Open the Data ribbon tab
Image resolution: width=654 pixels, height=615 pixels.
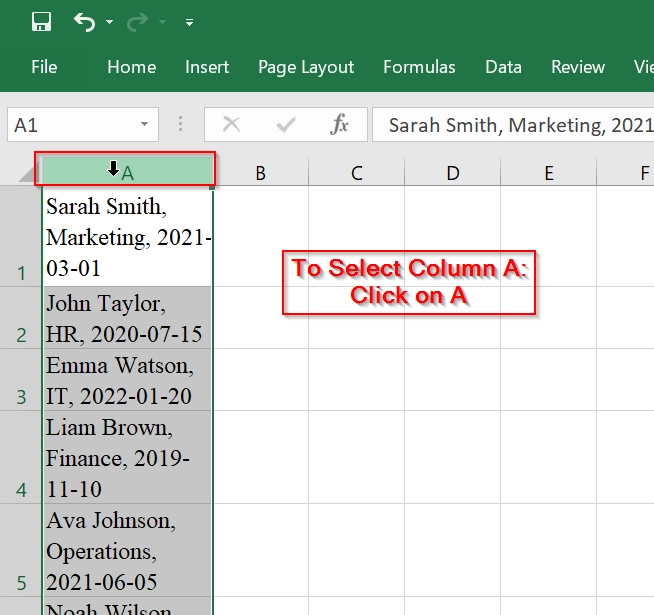coord(503,67)
